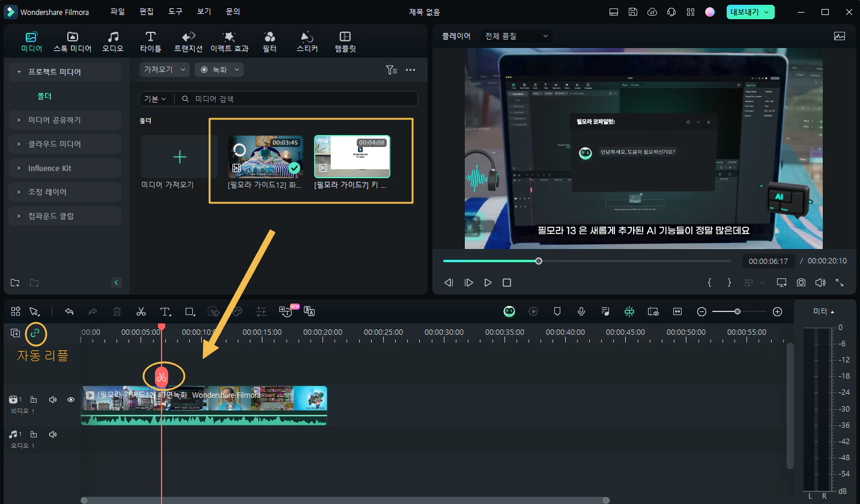Open the audio beat note icon
Screen dimensions: 860x504
[x=605, y=311]
